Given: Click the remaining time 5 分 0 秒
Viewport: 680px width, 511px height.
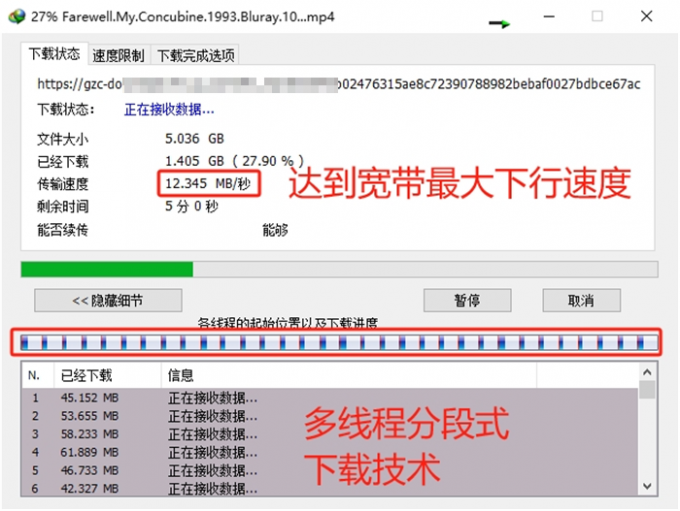Looking at the screenshot, I should [x=191, y=206].
